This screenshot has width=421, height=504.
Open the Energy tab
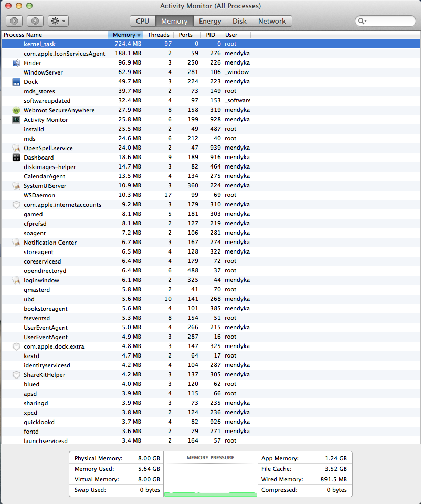[210, 21]
